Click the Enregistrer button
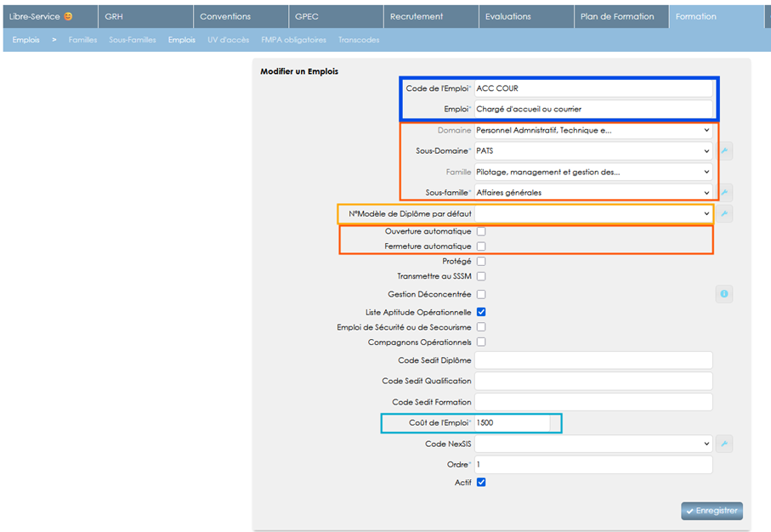Screen dimensions: 771x532 click(x=711, y=511)
